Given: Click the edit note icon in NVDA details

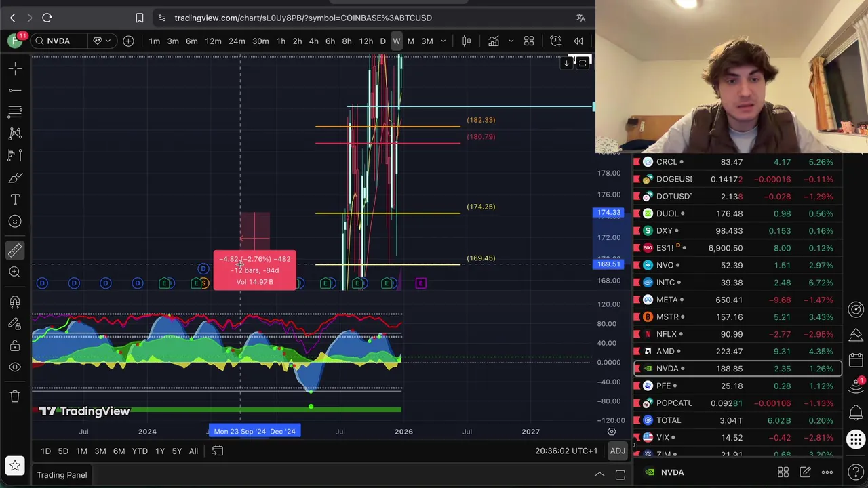Looking at the screenshot, I should (x=805, y=472).
